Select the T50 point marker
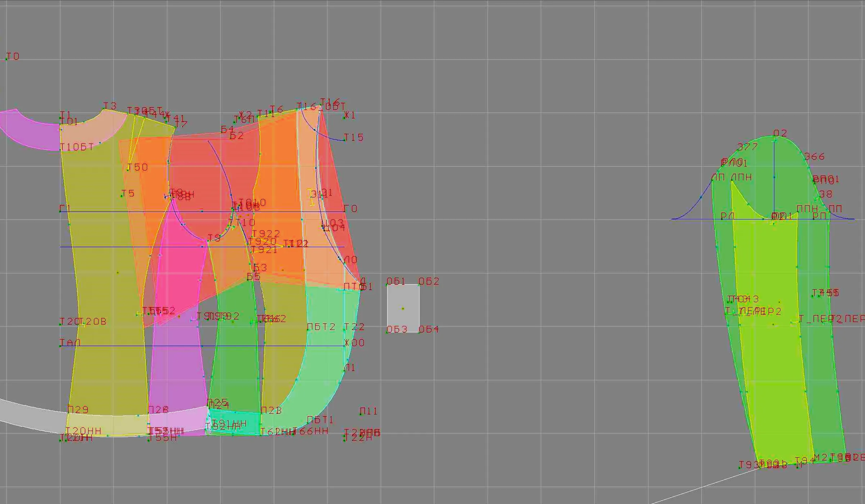Screen dimensions: 865x504 128,170
